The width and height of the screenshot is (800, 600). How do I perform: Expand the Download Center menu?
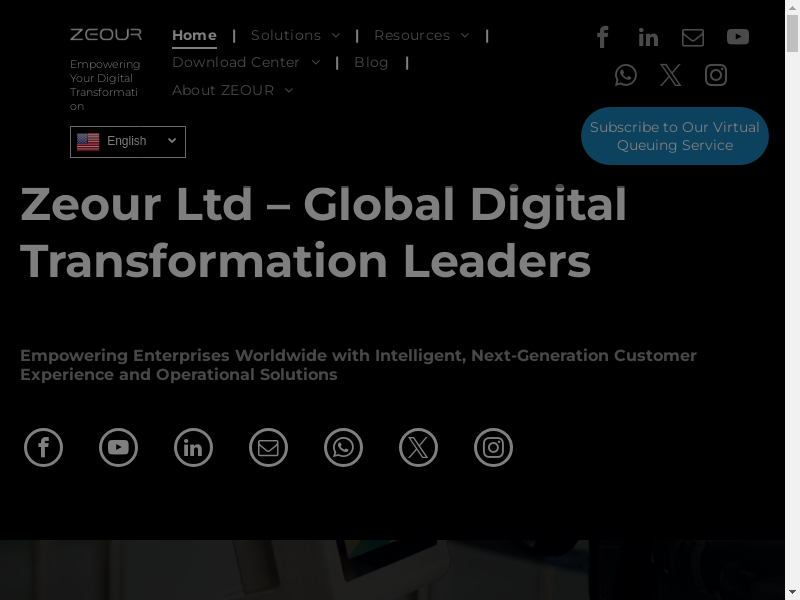pyautogui.click(x=246, y=62)
